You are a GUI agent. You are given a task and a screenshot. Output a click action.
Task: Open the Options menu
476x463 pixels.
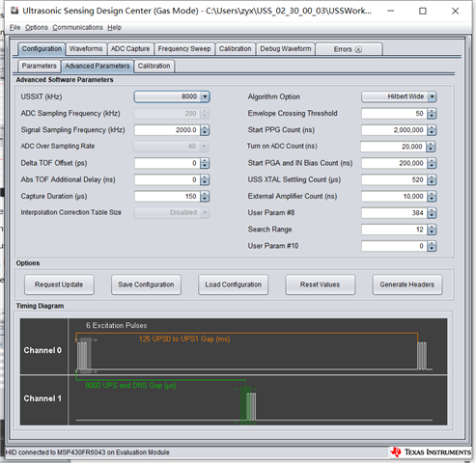pyautogui.click(x=37, y=28)
